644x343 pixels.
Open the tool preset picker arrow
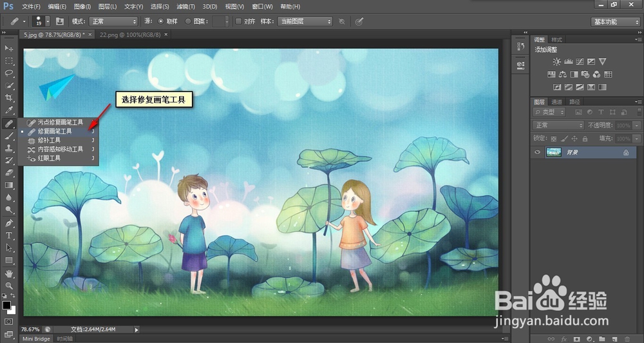tap(24, 21)
